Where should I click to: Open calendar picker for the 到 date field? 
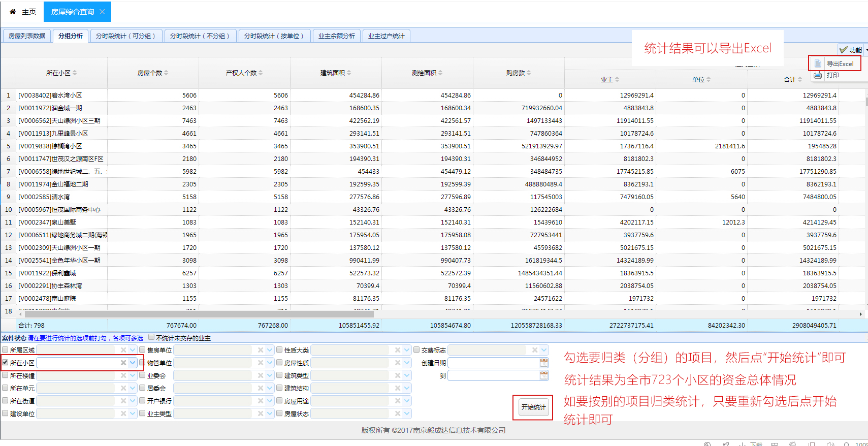tap(544, 375)
